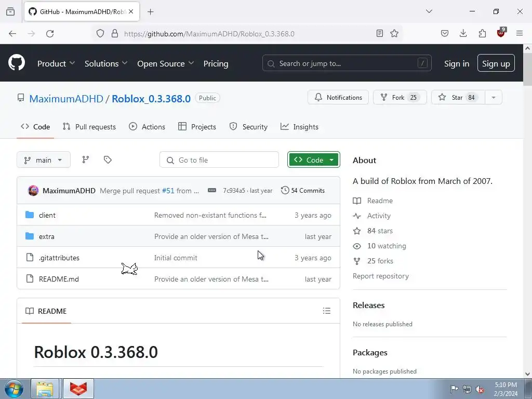Click MaximumADHD avatar in commit row
This screenshot has height=399, width=532.
coord(33,190)
